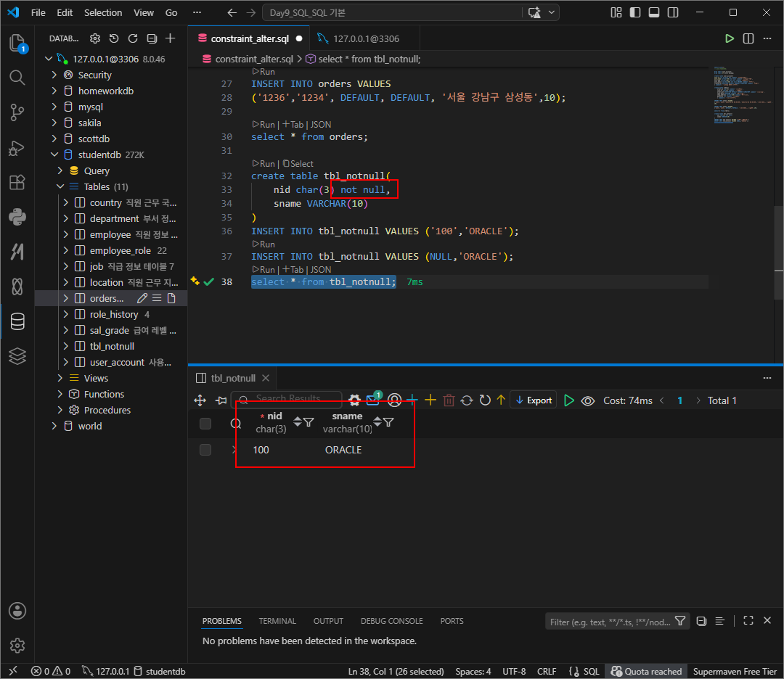Click the pin icon in result toolbar
This screenshot has width=784, height=679.
coord(221,400)
